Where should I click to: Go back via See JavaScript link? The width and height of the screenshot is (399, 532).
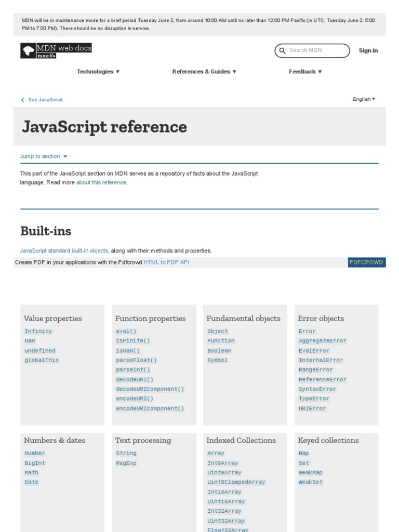(x=46, y=100)
